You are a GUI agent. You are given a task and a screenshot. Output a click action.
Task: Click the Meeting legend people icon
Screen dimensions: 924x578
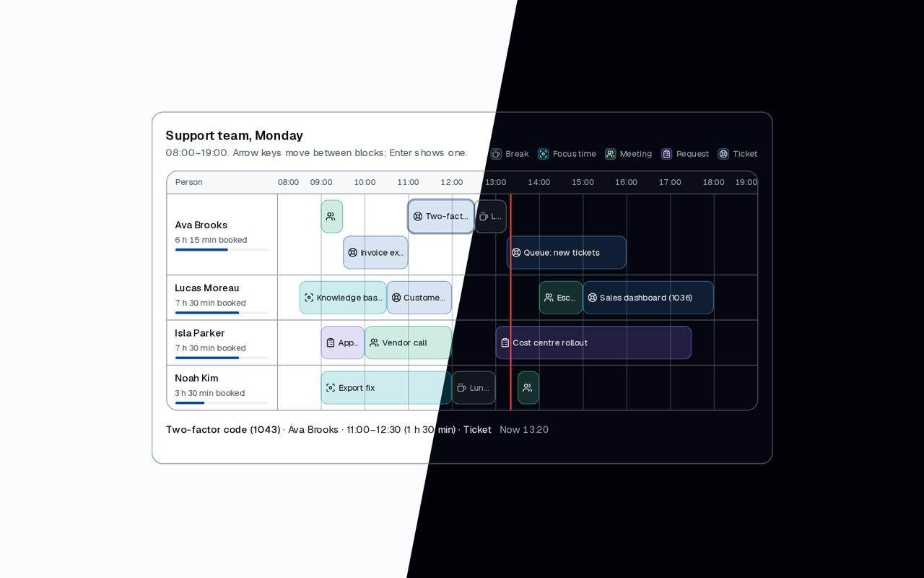pyautogui.click(x=610, y=154)
